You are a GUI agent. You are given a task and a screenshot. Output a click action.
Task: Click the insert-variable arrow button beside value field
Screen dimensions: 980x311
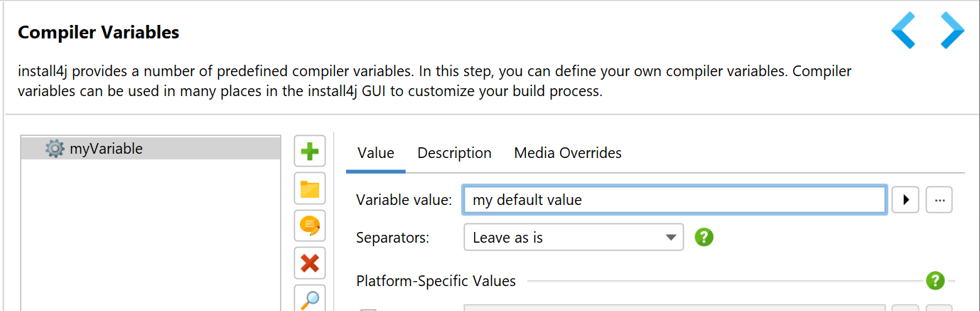(x=906, y=200)
